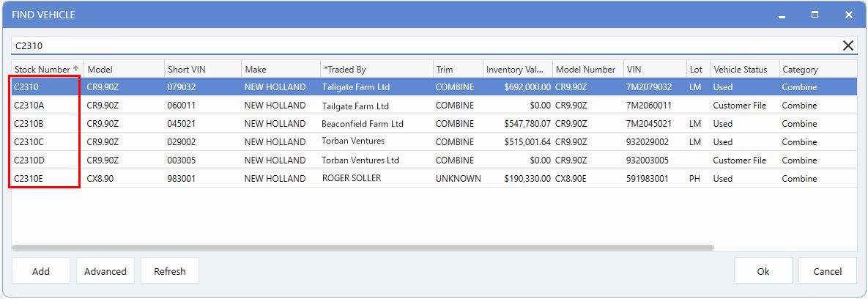This screenshot has width=868, height=299.
Task: Open the Advanced search options
Action: tap(105, 270)
